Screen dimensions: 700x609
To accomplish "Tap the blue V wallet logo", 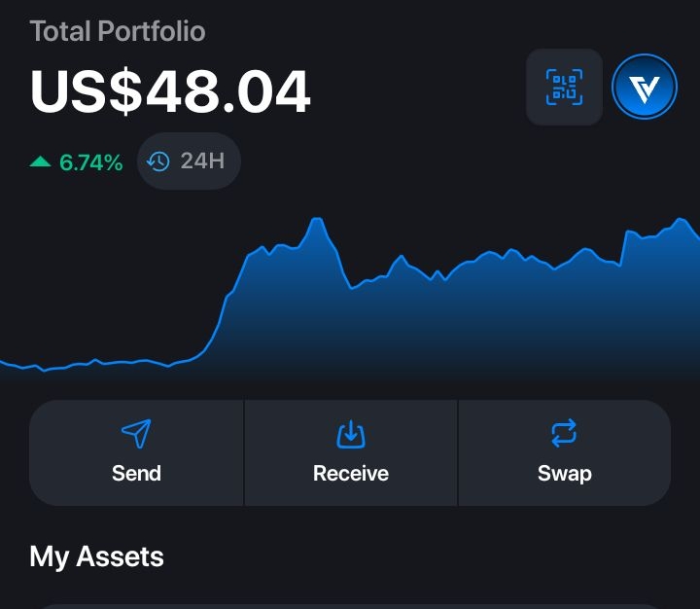I will [645, 87].
